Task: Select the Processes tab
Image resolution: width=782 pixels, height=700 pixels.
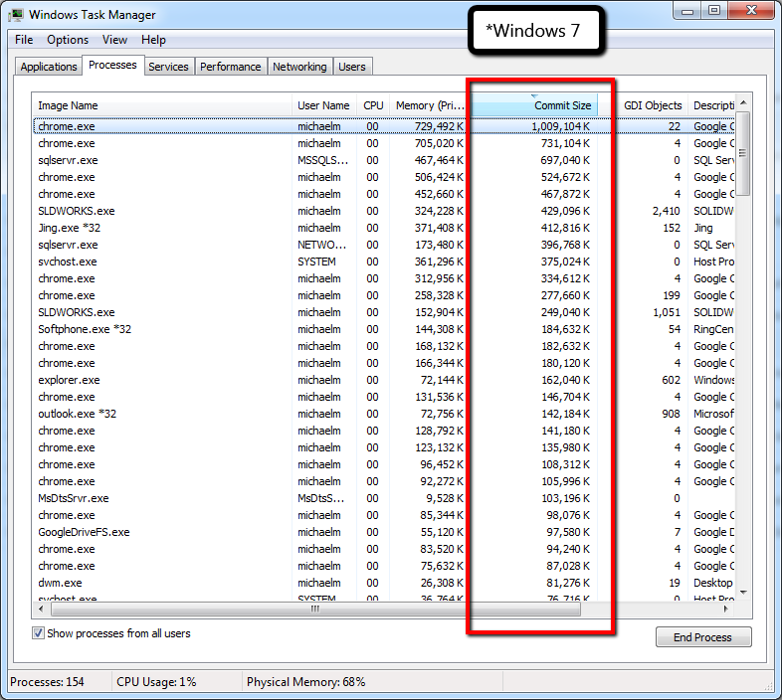Action: click(x=112, y=65)
